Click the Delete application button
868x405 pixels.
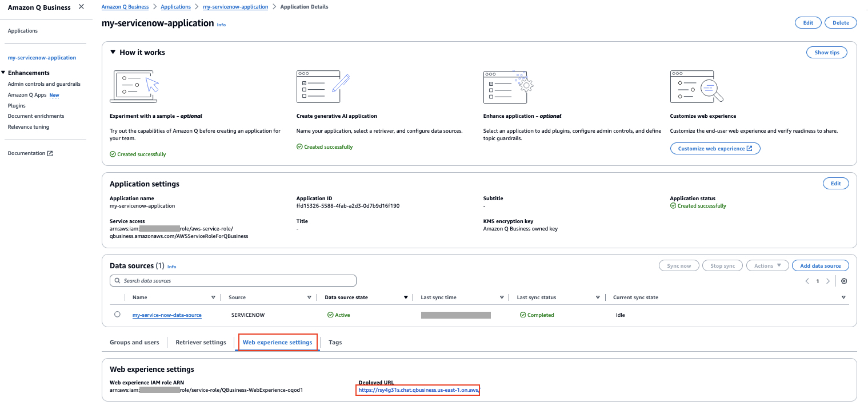point(841,23)
